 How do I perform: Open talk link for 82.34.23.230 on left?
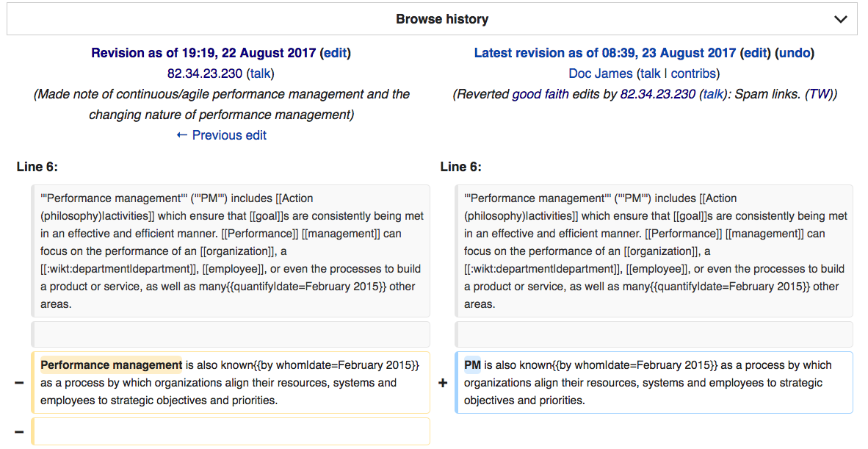(x=260, y=73)
